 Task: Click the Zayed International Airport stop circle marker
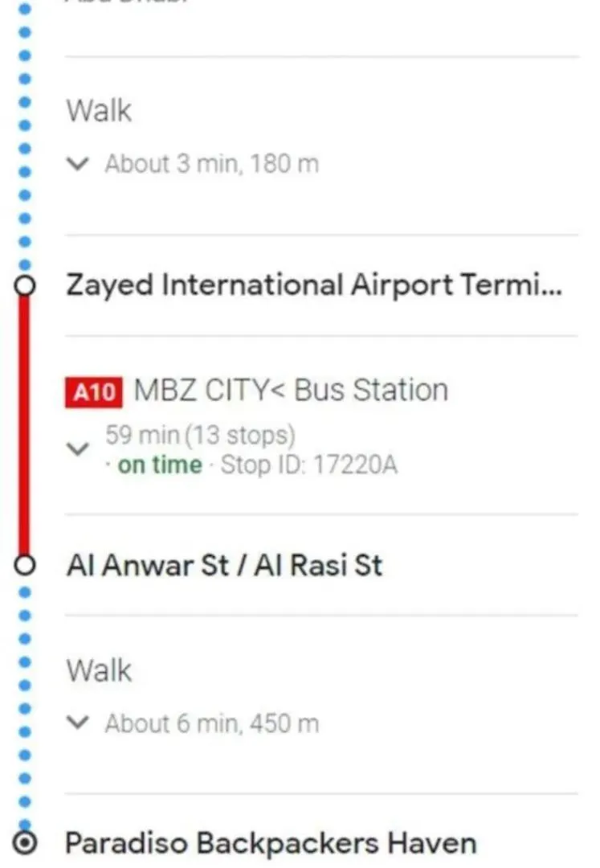[x=24, y=285]
